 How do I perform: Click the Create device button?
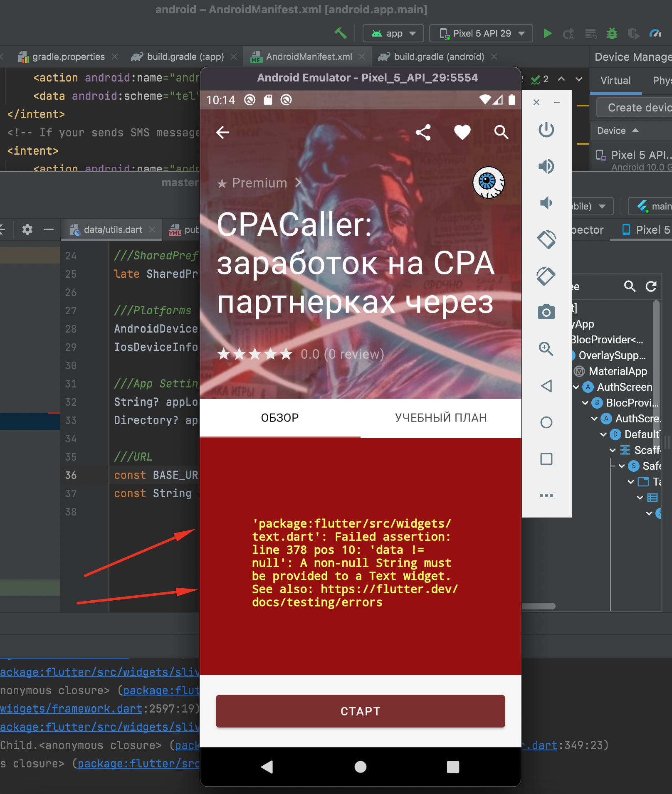pyautogui.click(x=635, y=108)
